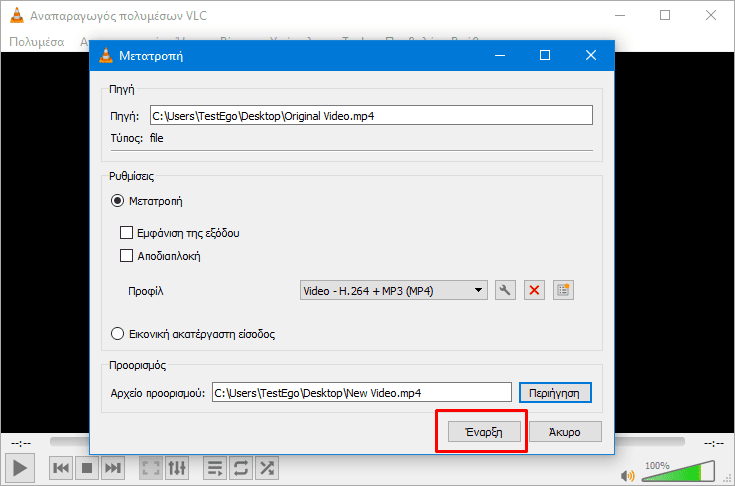Maximize the Μετατροπή dialog
Viewport: 735px width, 486px height.
click(x=545, y=55)
